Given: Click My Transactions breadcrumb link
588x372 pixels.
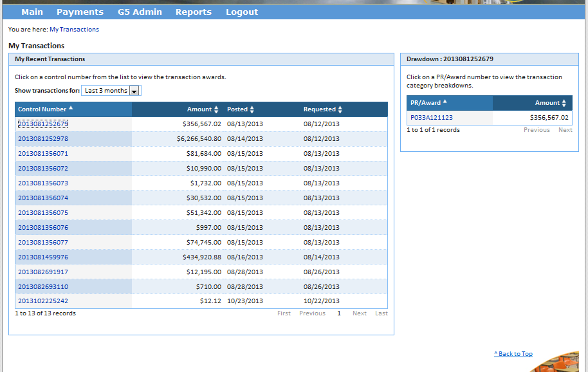Looking at the screenshot, I should pyautogui.click(x=74, y=30).
